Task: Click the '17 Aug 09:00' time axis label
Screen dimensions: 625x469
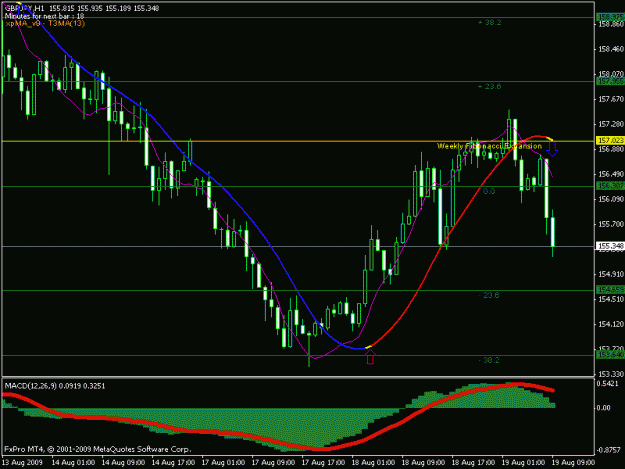Action: pyautogui.click(x=273, y=463)
